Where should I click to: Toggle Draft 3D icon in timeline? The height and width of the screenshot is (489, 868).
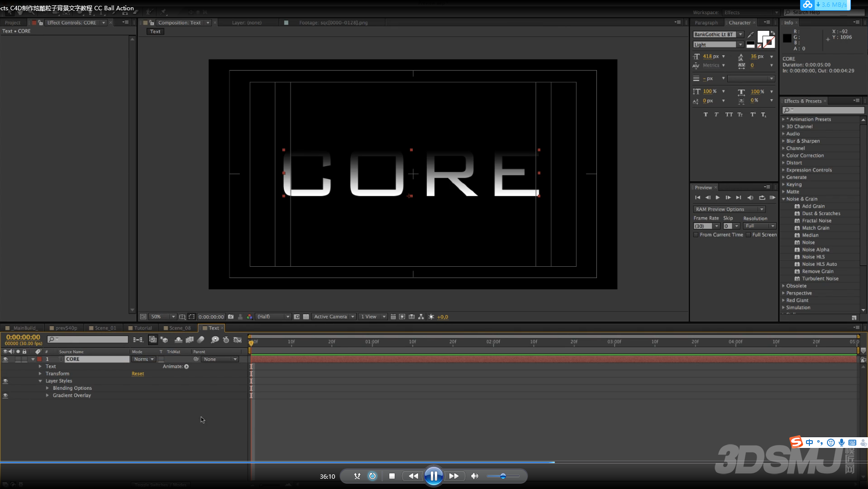(164, 340)
